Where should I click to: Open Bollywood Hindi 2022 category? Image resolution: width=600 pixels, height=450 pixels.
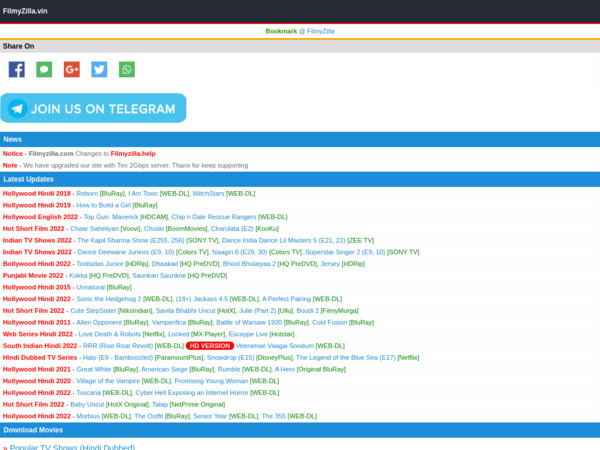[x=37, y=264]
